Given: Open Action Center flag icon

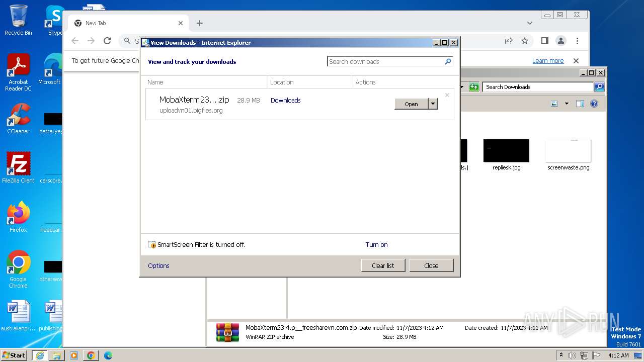Looking at the screenshot, I should tap(596, 355).
